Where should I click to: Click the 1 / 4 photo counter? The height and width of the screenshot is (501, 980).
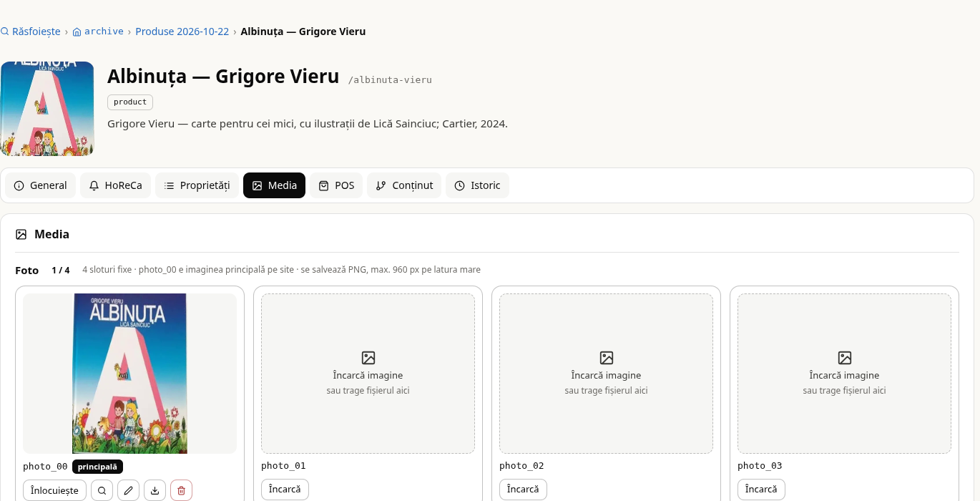(x=61, y=271)
